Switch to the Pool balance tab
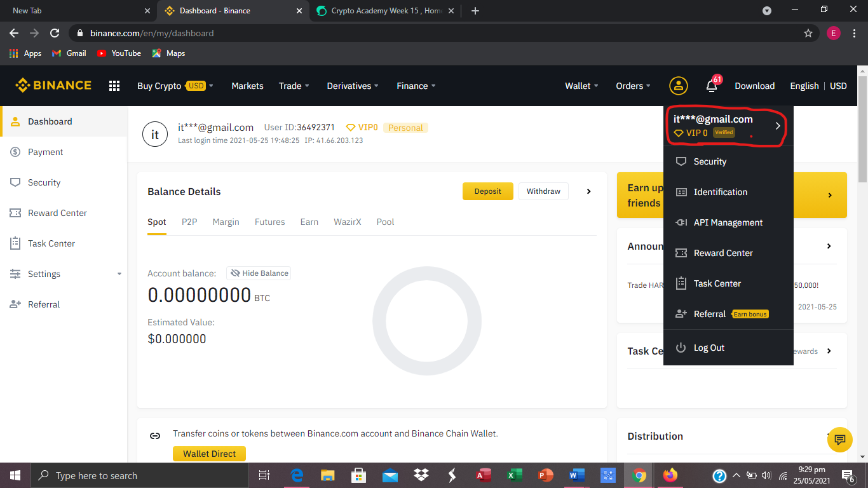868x488 pixels. pos(386,222)
